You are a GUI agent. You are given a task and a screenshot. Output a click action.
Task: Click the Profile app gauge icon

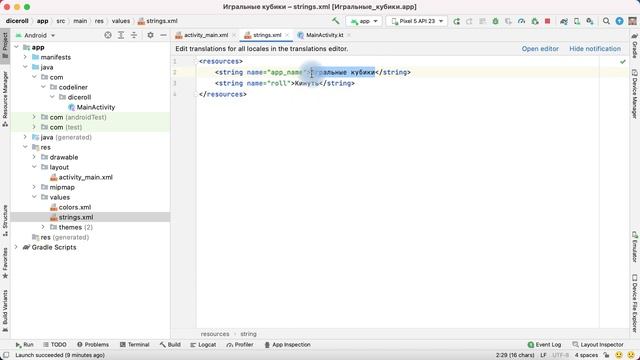coord(521,21)
